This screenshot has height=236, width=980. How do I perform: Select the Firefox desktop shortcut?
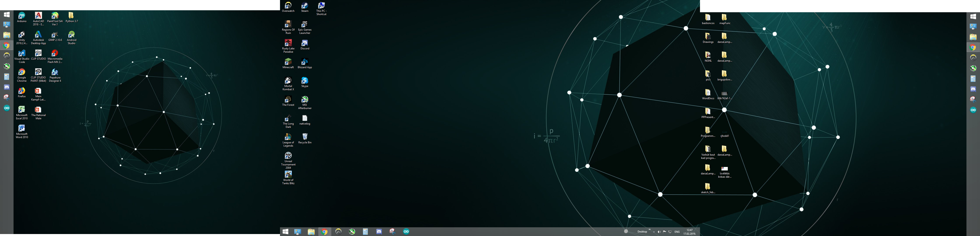pos(22,93)
